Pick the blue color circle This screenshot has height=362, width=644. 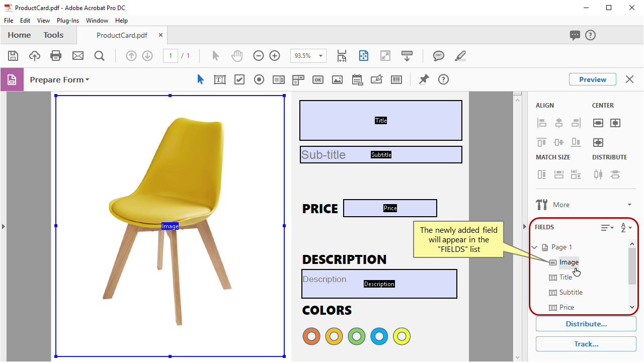point(379,336)
